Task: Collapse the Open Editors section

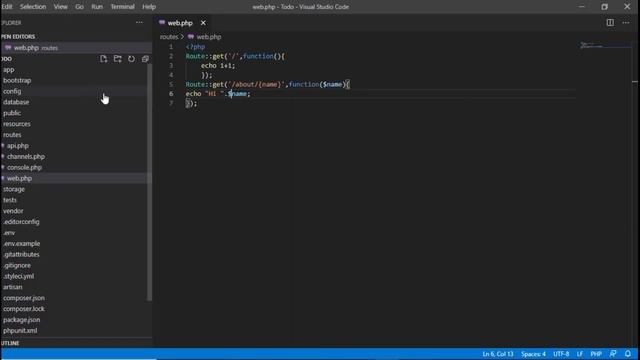Action: coord(76,36)
